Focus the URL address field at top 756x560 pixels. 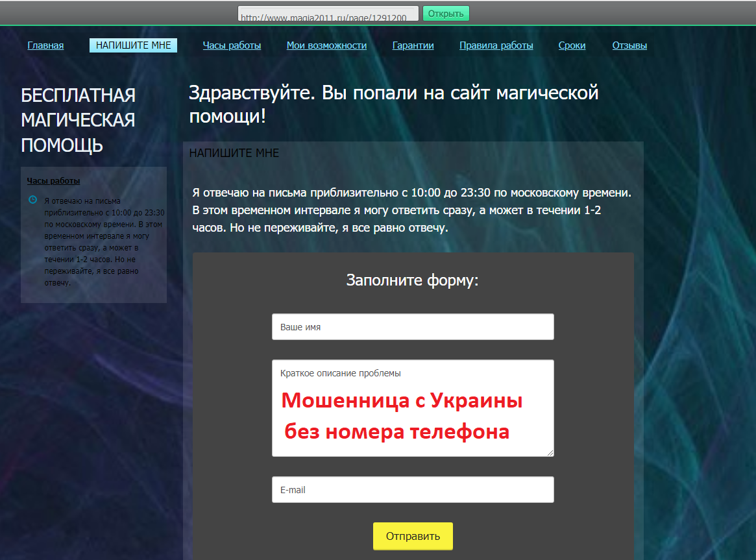tap(328, 14)
